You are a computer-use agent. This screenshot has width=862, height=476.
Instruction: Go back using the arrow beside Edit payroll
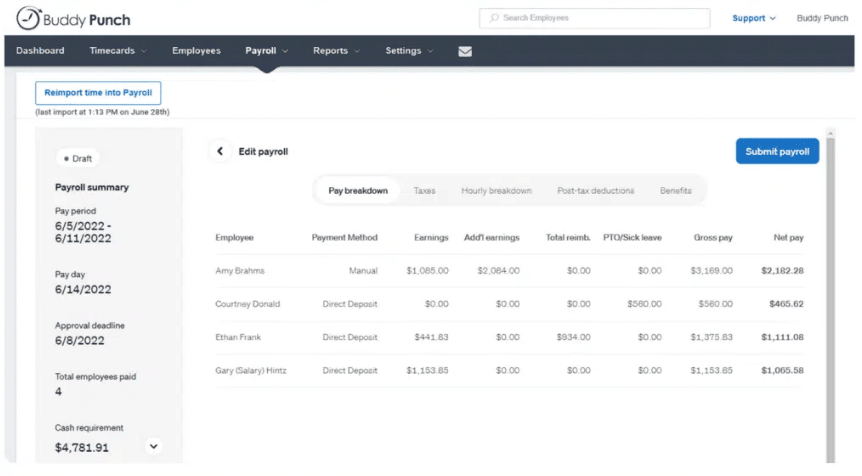[220, 151]
